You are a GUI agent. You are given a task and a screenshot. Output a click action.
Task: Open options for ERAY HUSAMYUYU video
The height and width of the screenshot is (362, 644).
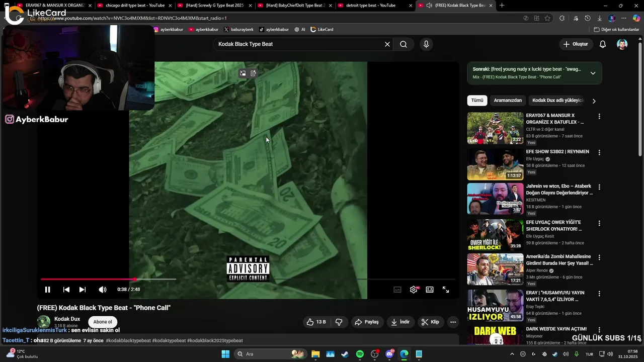599,293
